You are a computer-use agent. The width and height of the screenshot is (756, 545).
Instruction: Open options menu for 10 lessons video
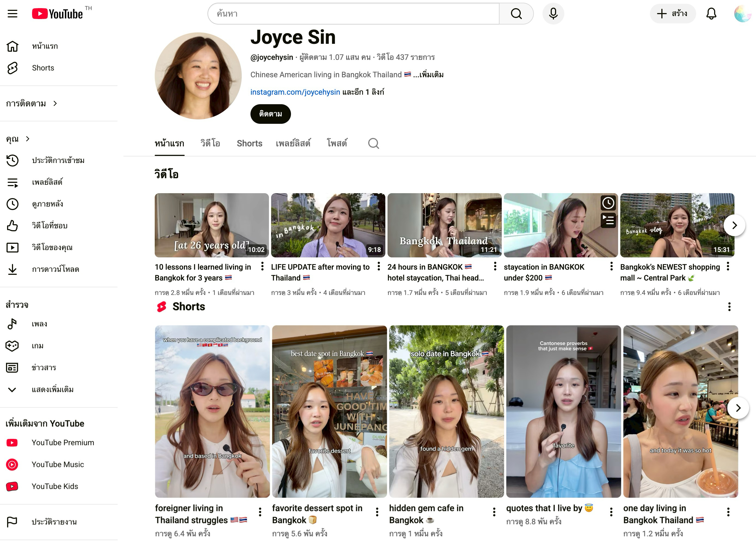pos(262,266)
